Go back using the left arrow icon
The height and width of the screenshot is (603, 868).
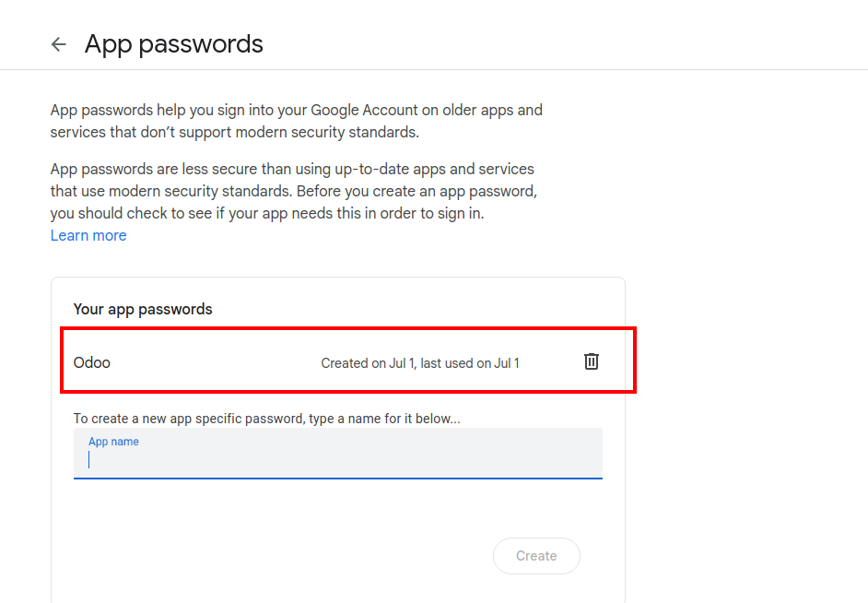coord(59,44)
